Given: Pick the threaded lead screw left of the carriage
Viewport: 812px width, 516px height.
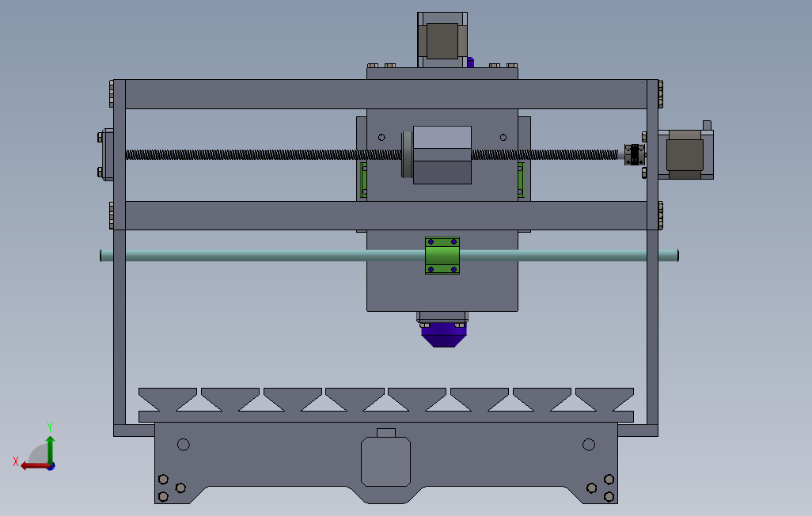Looking at the screenshot, I should [x=263, y=154].
